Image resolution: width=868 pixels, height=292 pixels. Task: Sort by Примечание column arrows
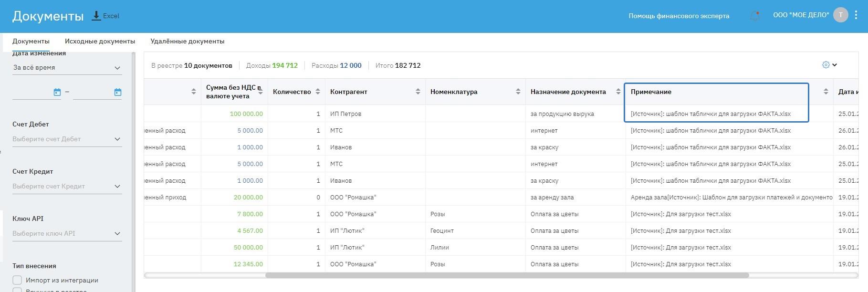click(826, 92)
